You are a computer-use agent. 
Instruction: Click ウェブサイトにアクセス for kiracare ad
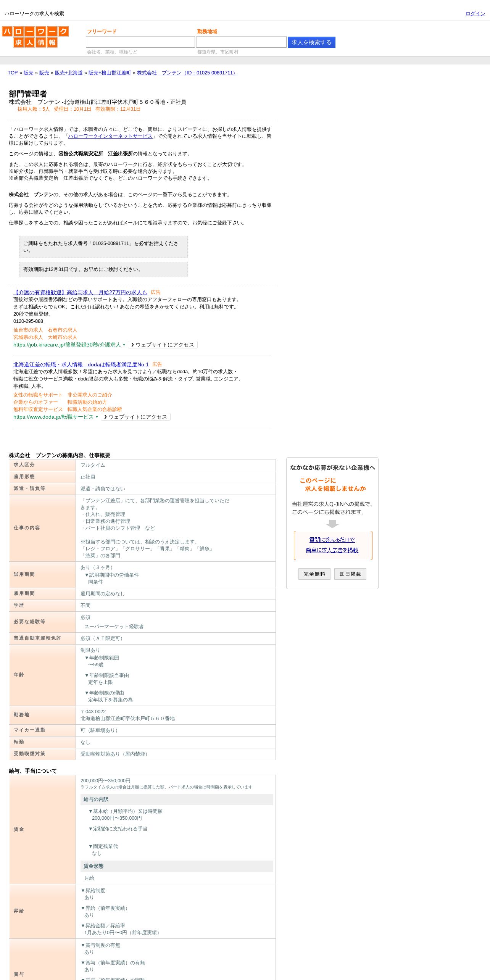(163, 345)
